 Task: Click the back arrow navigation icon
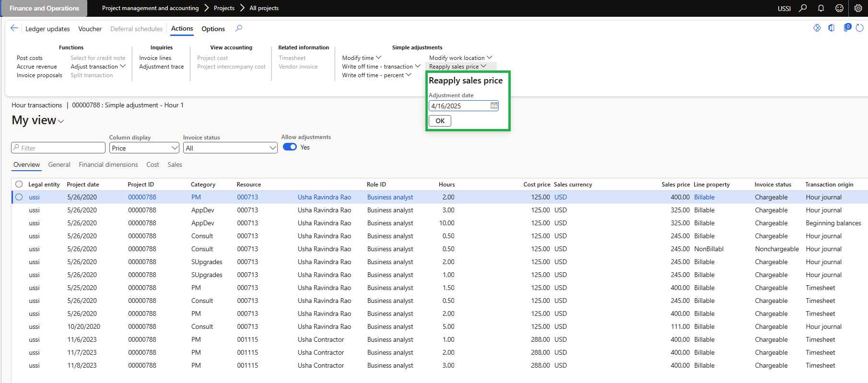tap(14, 28)
